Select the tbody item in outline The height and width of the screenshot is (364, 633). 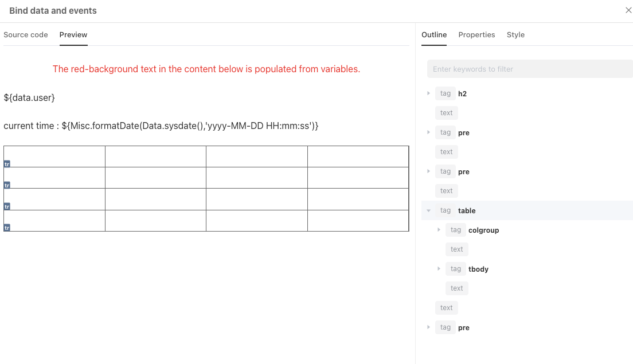coord(478,269)
